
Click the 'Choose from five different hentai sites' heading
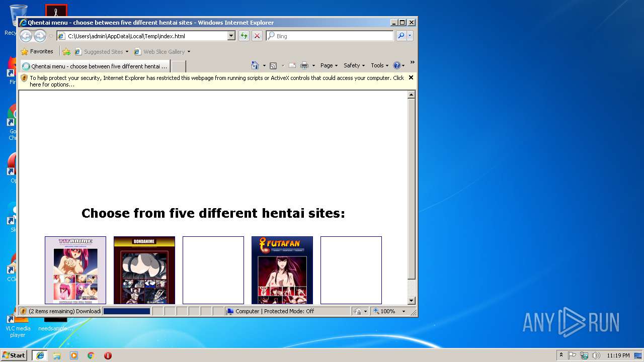[x=213, y=213]
